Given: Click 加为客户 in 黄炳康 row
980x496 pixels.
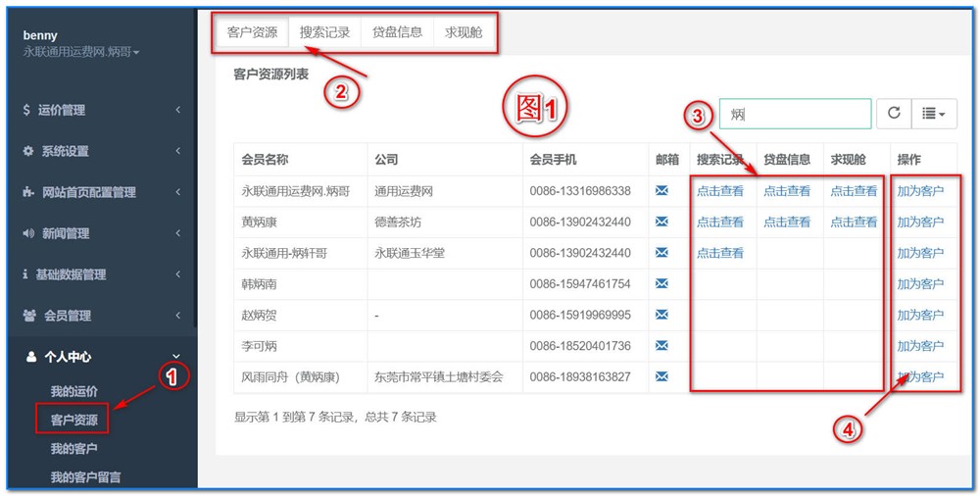Looking at the screenshot, I should (x=920, y=223).
